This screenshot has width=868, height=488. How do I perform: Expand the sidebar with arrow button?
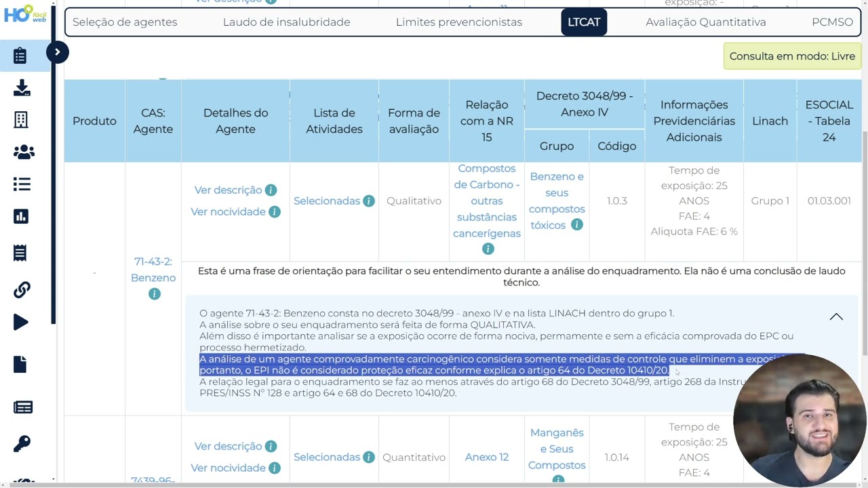pyautogui.click(x=58, y=52)
